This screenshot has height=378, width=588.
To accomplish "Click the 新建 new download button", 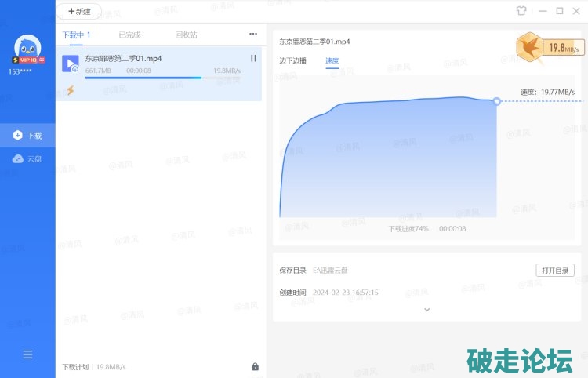I will (79, 12).
